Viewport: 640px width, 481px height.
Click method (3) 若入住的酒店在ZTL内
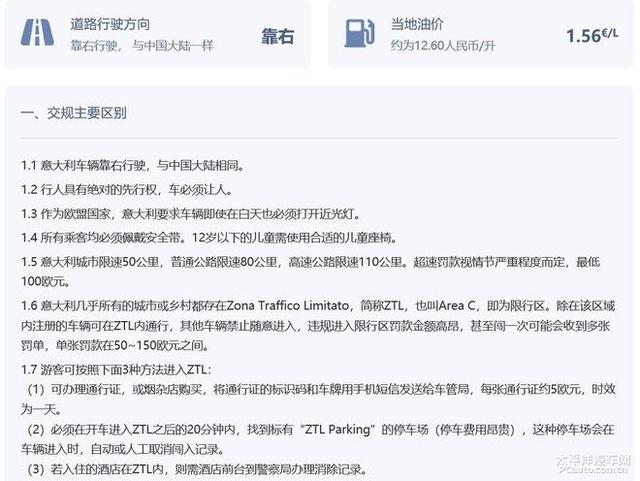pos(198,469)
